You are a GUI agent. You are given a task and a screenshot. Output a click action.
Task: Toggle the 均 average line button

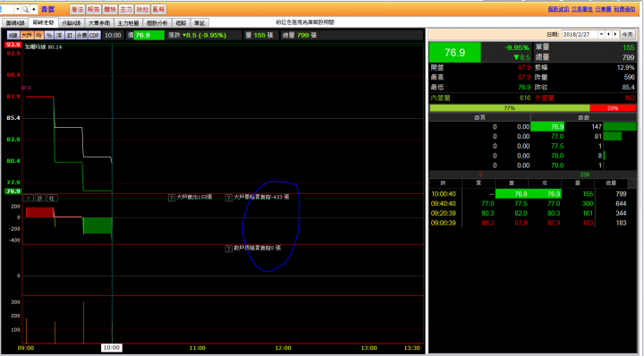tap(38, 35)
